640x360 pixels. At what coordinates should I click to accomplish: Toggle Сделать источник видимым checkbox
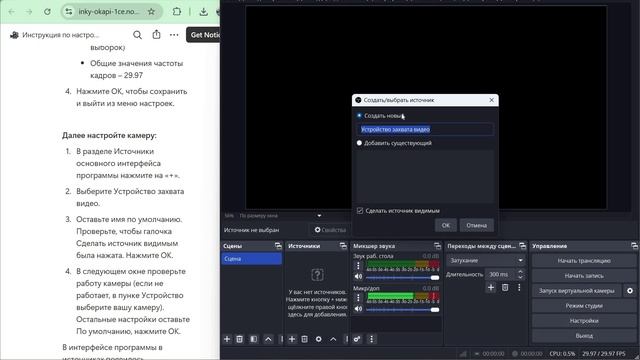coord(360,211)
